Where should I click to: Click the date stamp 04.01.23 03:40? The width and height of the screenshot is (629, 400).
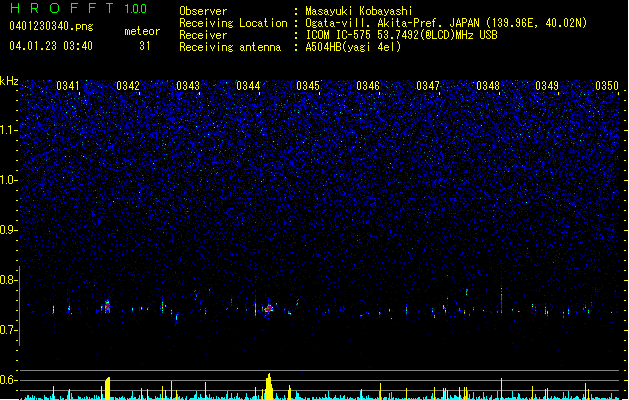51,45
